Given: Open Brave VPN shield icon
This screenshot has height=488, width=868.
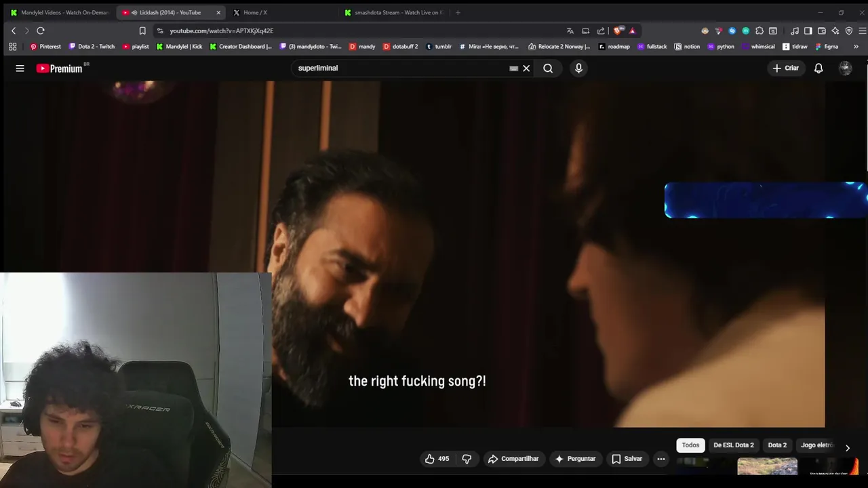Looking at the screenshot, I should coord(849,30).
